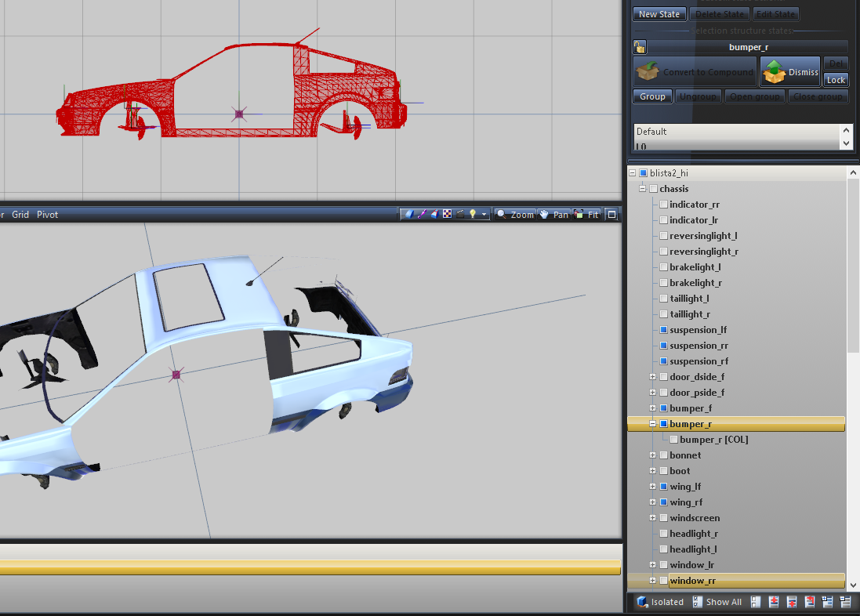This screenshot has height=616, width=860.
Task: Maximize the viewport with the square icon
Action: tap(612, 215)
